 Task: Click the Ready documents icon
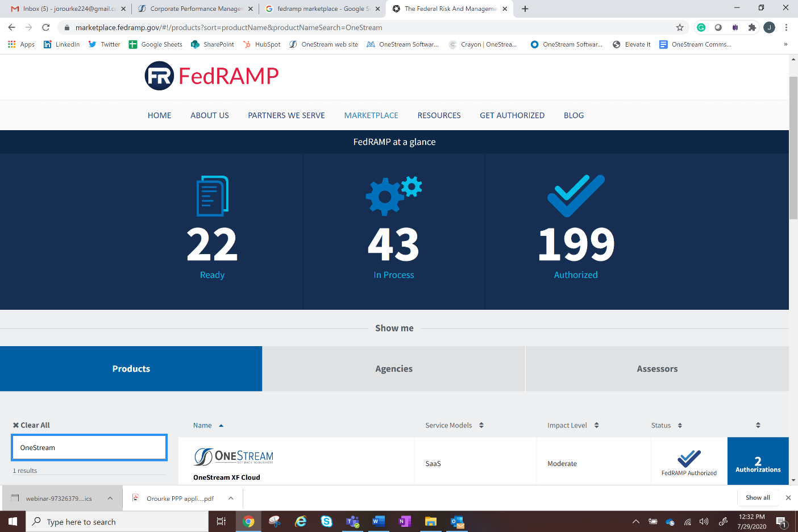pos(213,196)
